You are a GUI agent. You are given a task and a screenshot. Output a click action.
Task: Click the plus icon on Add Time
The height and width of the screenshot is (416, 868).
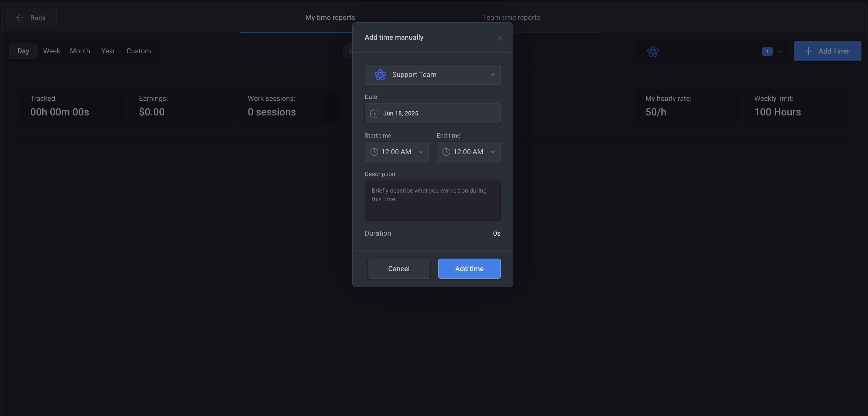click(x=808, y=51)
